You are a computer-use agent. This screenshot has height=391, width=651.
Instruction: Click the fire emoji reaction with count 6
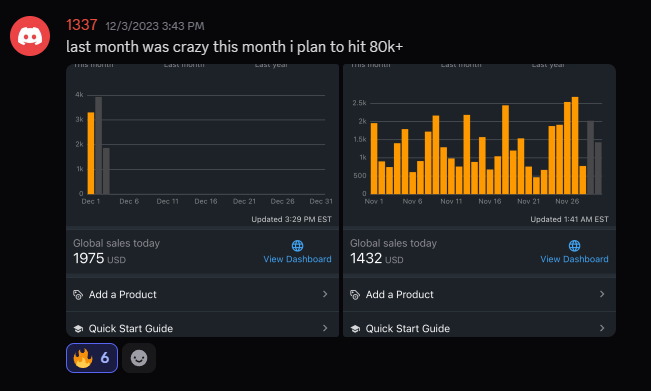coord(92,358)
